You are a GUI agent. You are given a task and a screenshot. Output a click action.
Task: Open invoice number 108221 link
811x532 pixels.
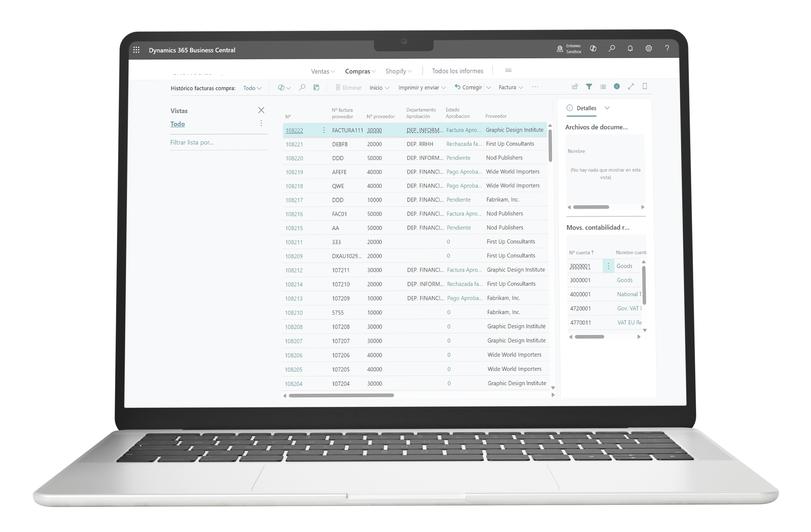(x=294, y=144)
